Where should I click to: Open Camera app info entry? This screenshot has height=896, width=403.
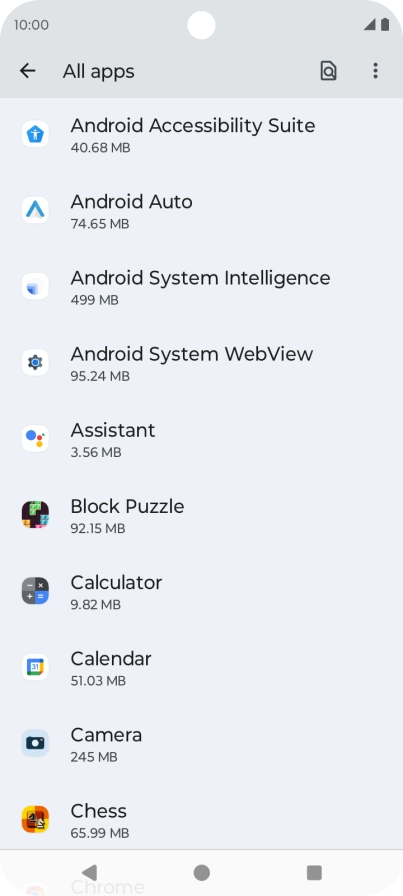point(201,743)
